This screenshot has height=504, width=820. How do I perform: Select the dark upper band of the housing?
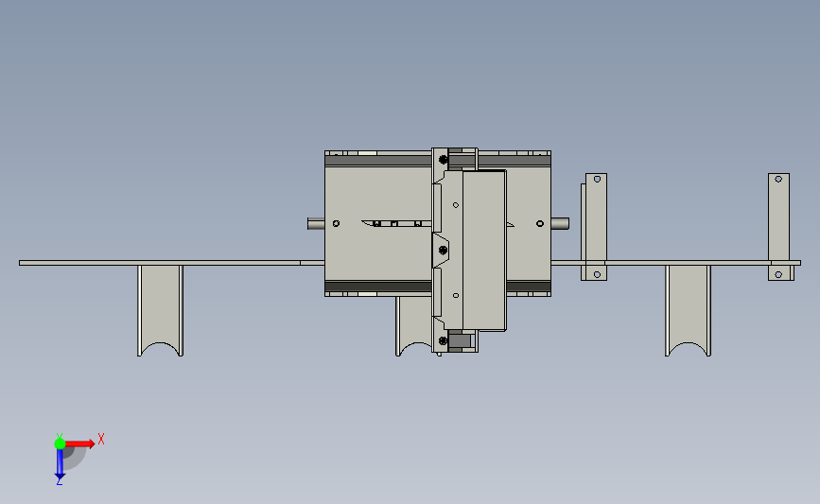[377, 161]
